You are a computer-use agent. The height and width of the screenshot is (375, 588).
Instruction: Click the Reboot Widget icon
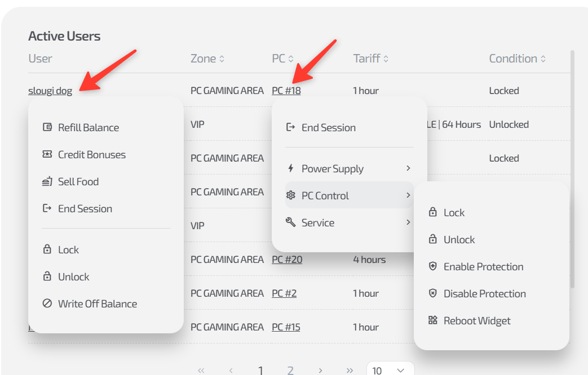point(433,320)
